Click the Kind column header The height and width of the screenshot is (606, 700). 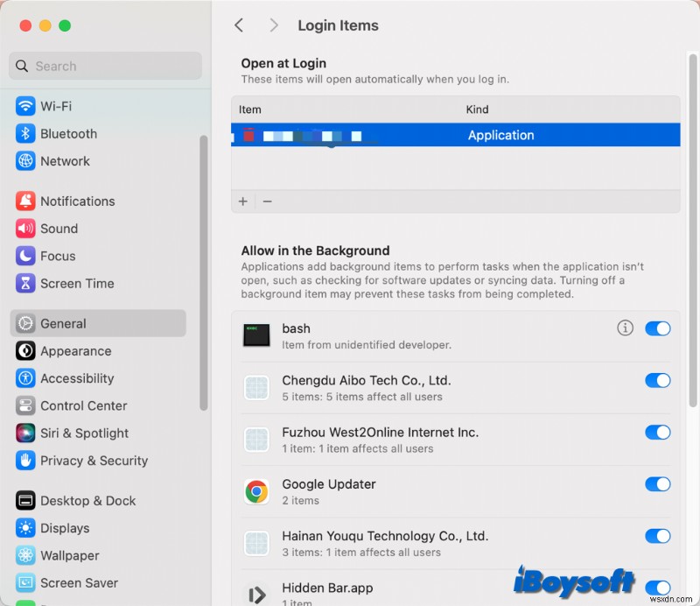click(477, 109)
